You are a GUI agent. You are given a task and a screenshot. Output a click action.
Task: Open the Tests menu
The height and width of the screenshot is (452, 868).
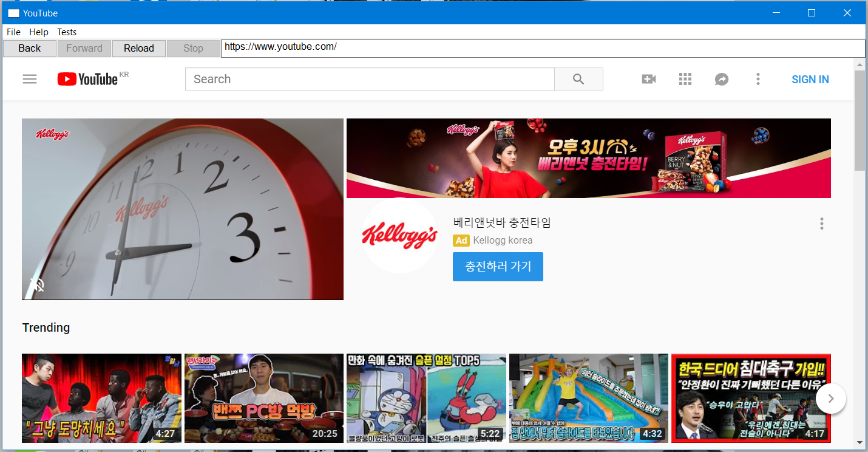(x=67, y=32)
